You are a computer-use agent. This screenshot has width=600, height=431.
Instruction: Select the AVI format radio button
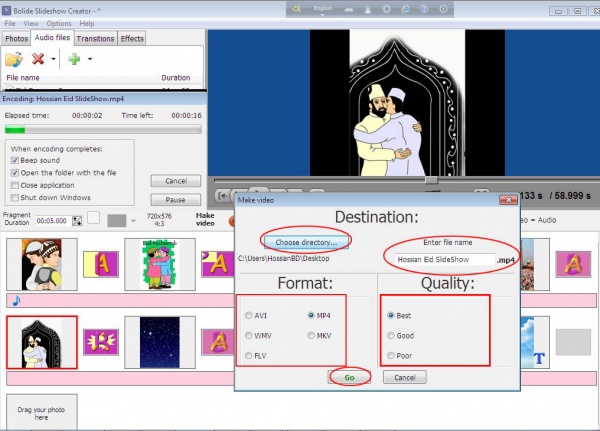[249, 315]
